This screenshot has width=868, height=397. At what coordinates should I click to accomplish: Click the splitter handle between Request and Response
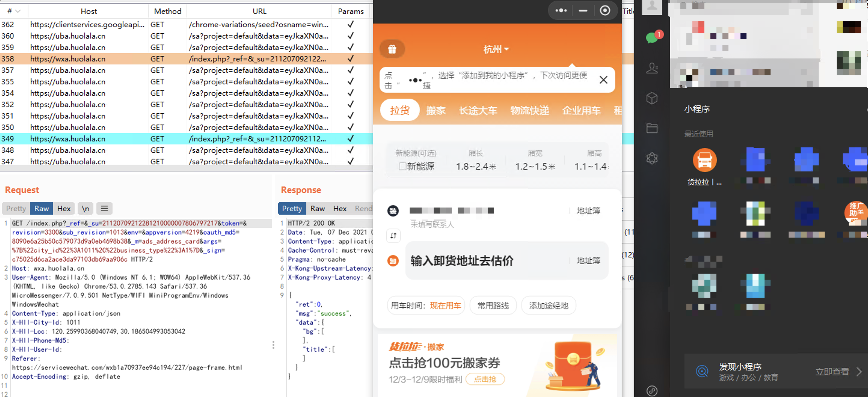(x=273, y=345)
